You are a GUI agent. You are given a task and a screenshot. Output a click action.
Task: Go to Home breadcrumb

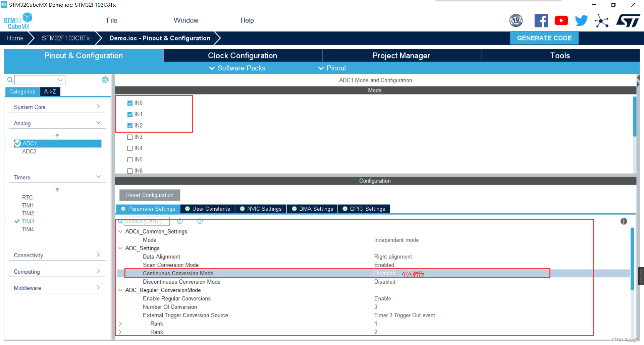click(15, 38)
